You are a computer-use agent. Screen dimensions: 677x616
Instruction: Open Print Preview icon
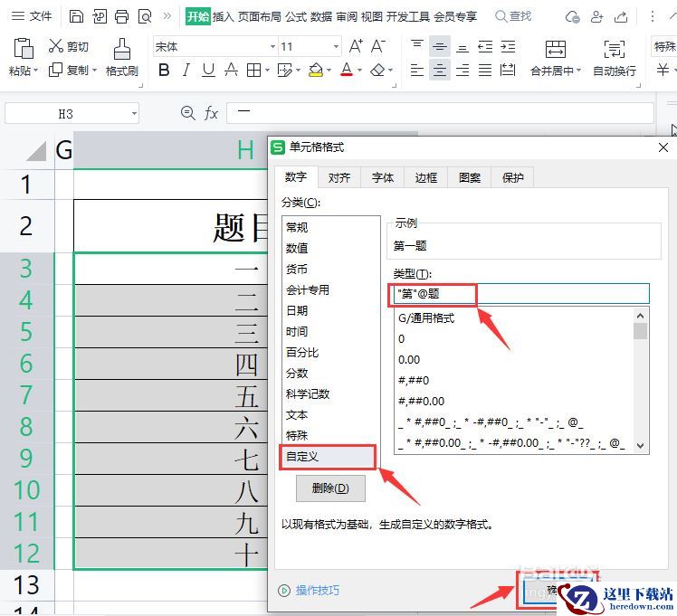coord(145,16)
